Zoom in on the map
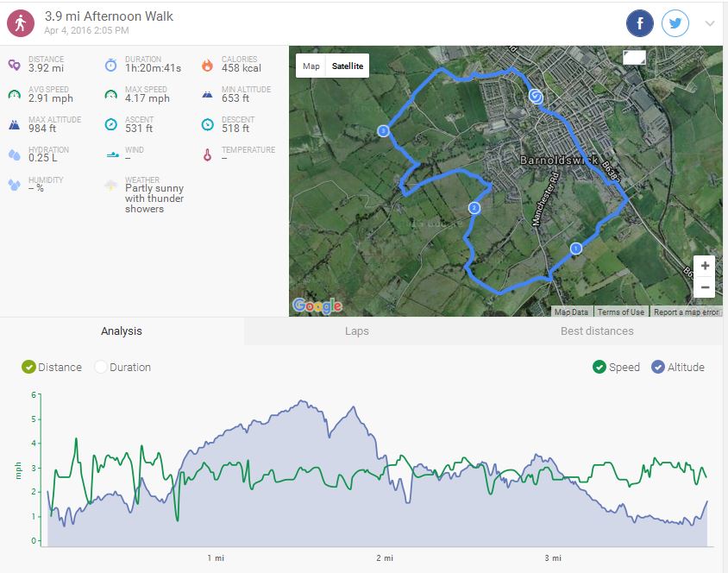This screenshot has height=573, width=728. click(x=705, y=266)
